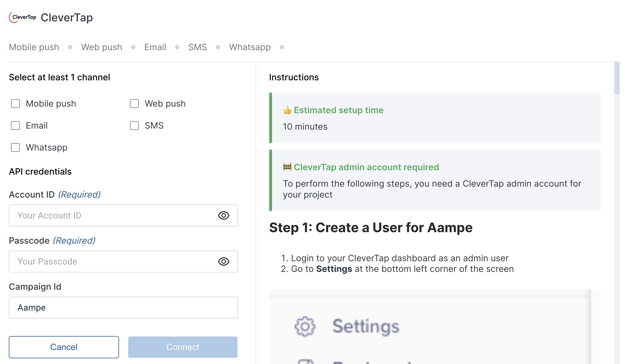
Task: Enable the Web push channel
Action: pyautogui.click(x=134, y=104)
